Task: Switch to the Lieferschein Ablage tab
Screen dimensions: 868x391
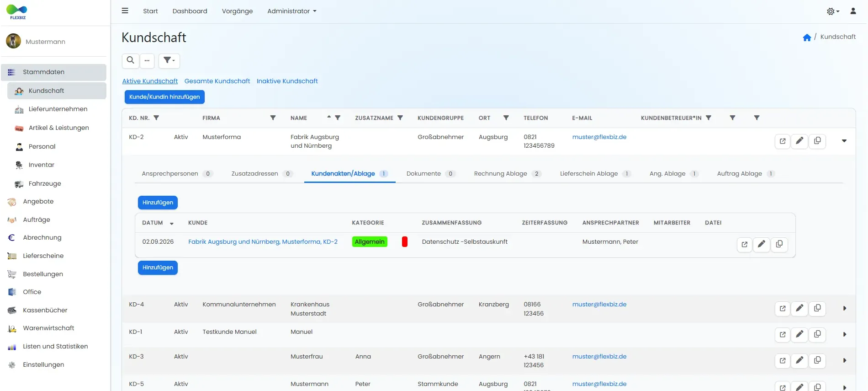Action: click(595, 174)
